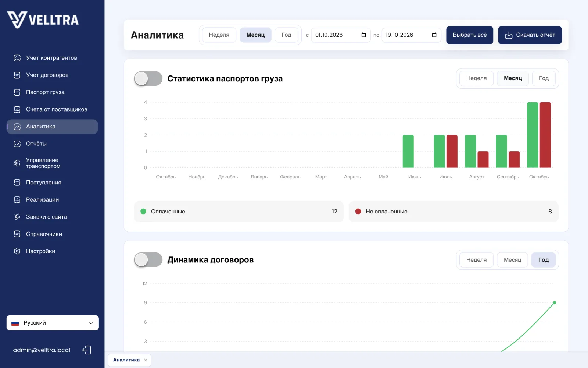Click the Velltra logo

(43, 20)
